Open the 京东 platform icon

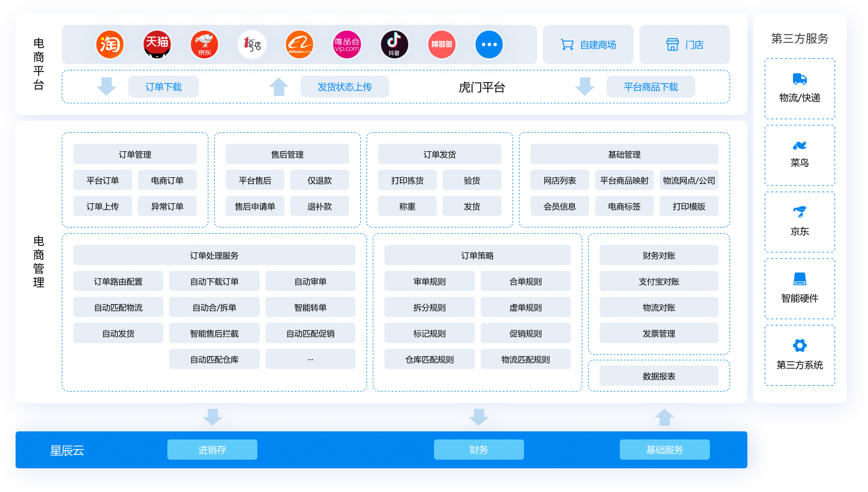click(204, 44)
